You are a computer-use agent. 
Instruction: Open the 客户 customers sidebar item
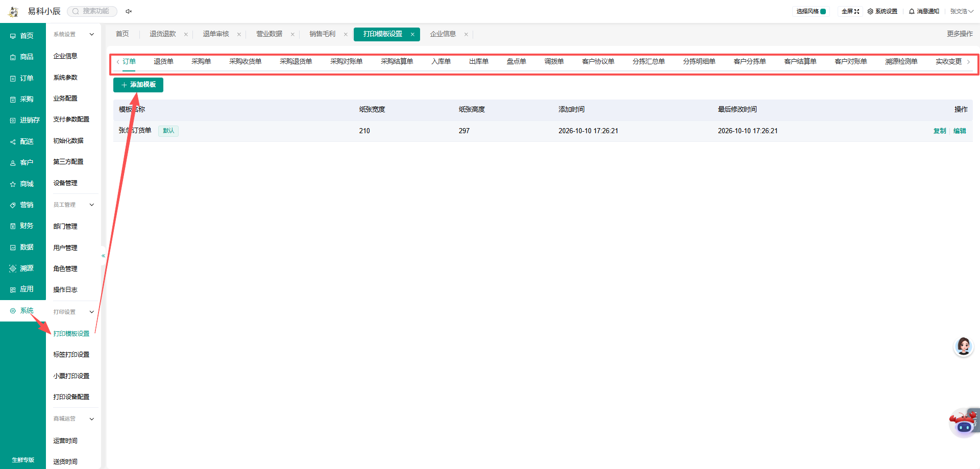click(x=22, y=163)
